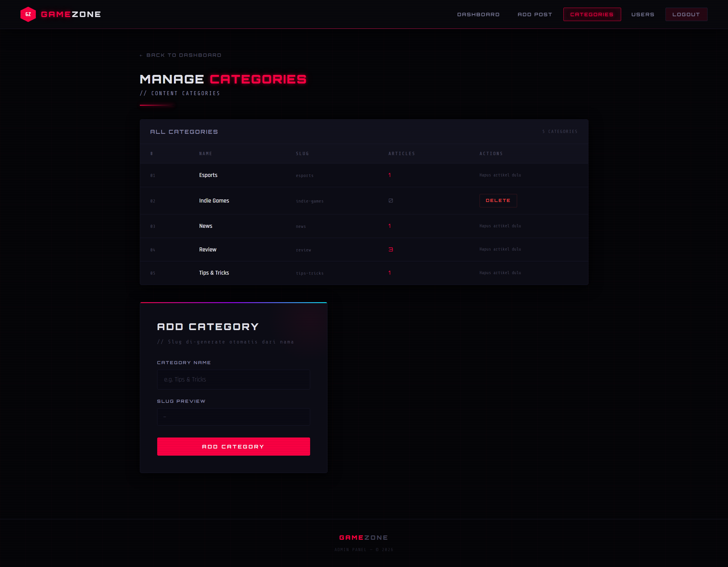Open the Users nav item

(x=643, y=14)
